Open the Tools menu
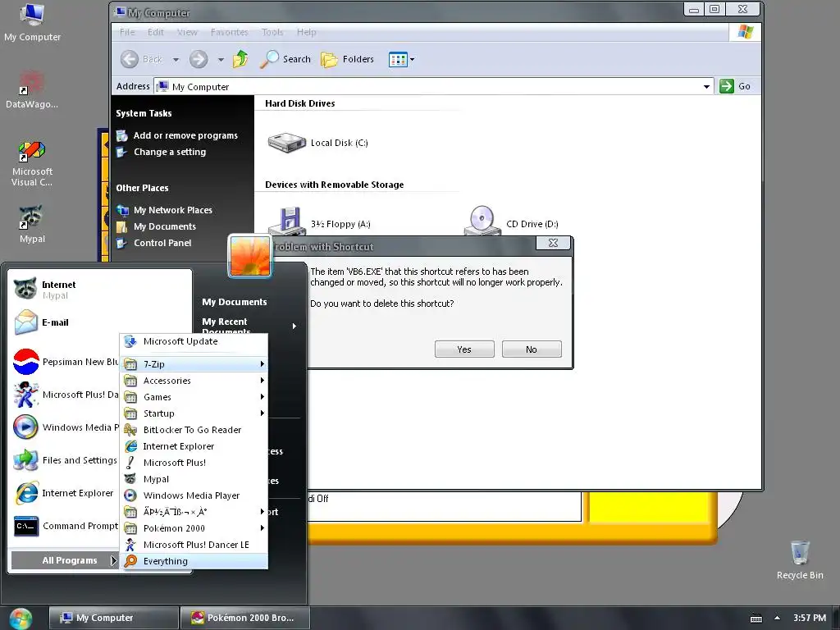This screenshot has width=840, height=630. [x=272, y=32]
